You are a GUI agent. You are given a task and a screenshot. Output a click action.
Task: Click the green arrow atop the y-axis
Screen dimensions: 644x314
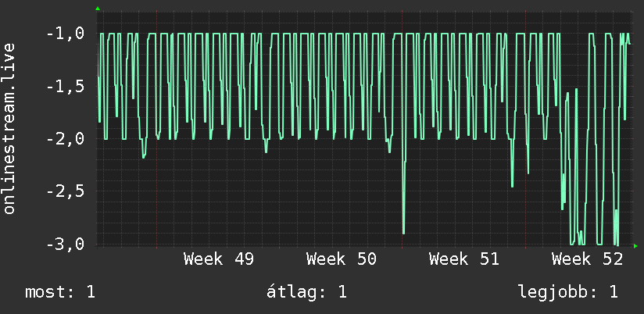98,9
